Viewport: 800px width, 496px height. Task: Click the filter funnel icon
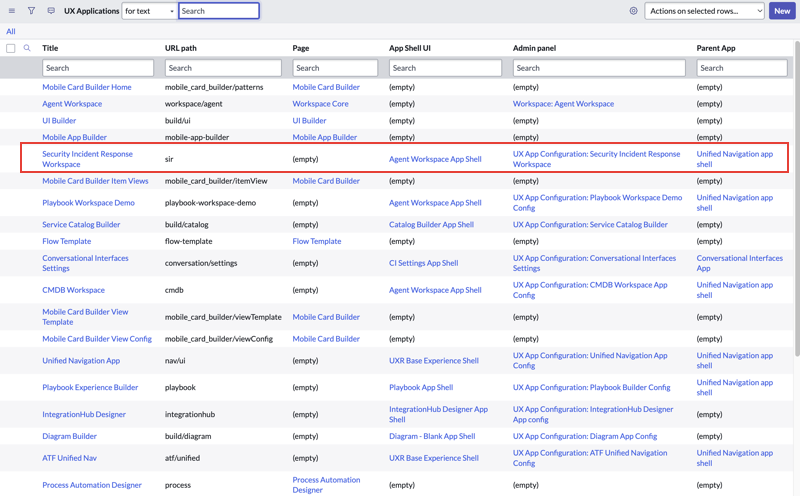(31, 11)
